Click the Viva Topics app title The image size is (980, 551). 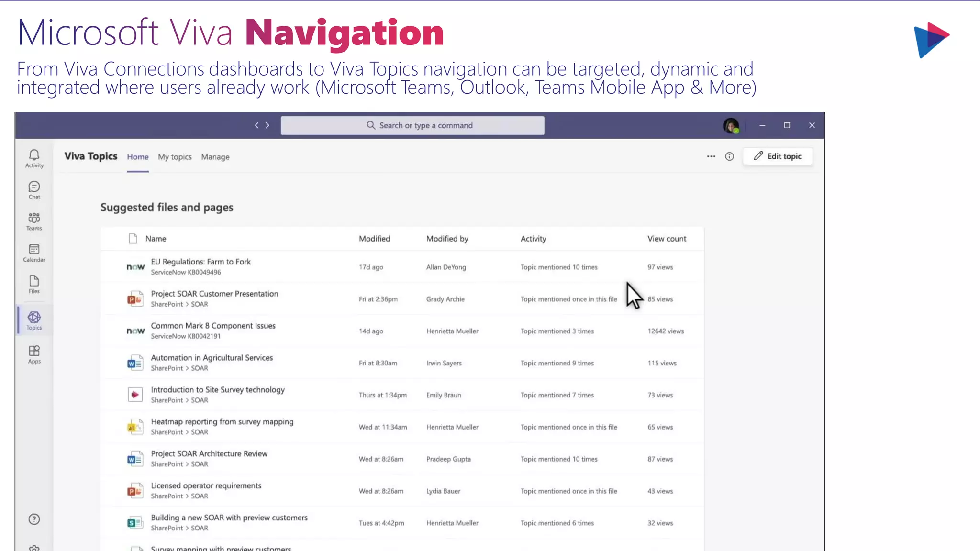(91, 156)
